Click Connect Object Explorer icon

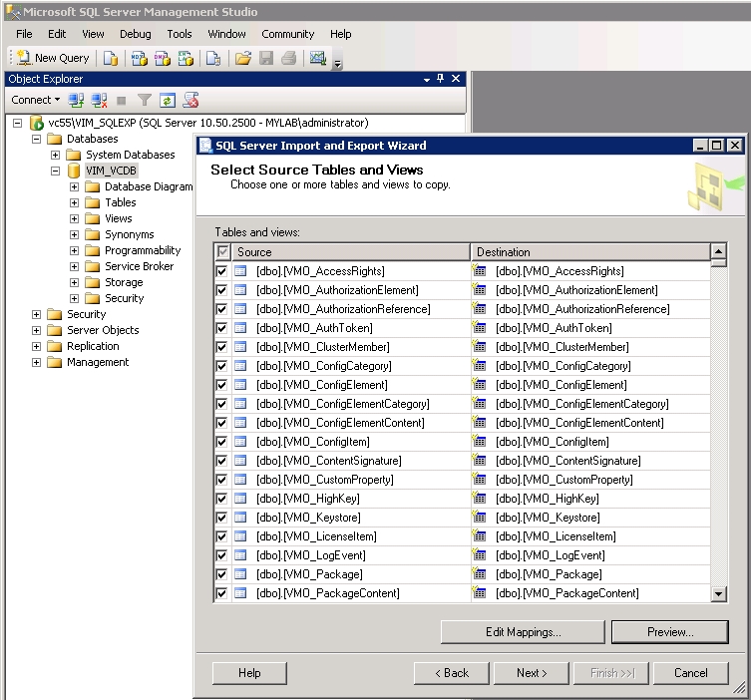pos(76,100)
